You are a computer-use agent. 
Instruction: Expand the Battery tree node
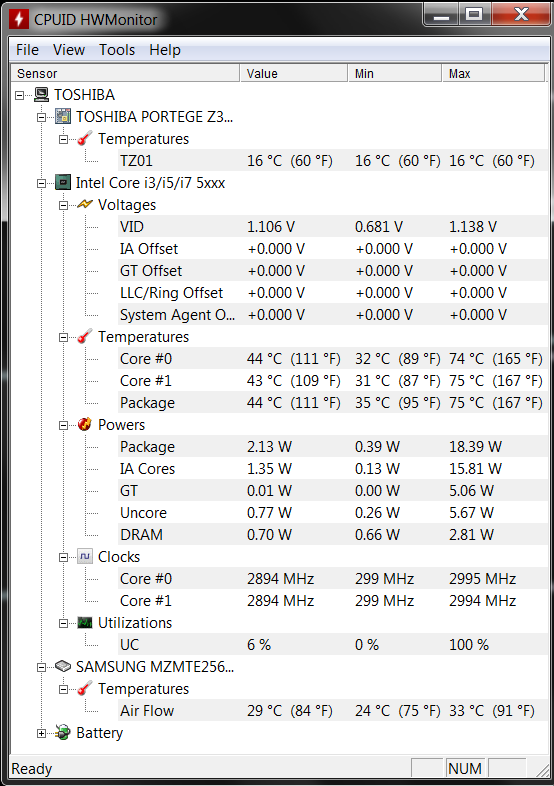[41, 733]
